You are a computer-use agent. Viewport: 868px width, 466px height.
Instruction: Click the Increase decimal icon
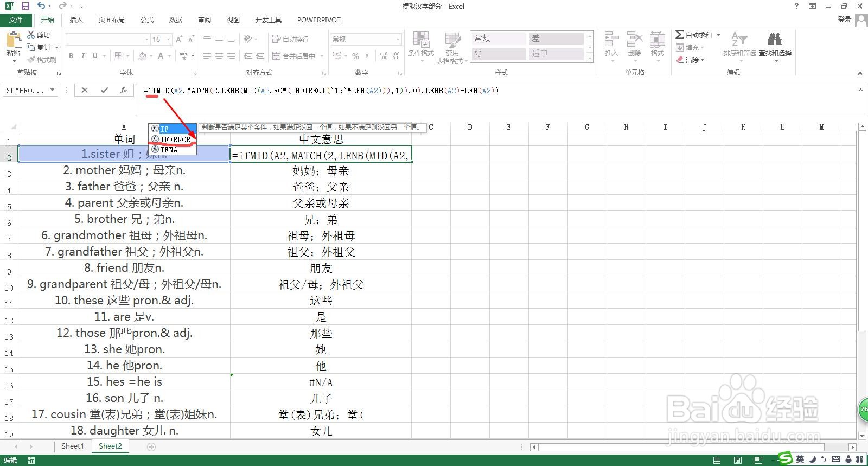pos(384,56)
